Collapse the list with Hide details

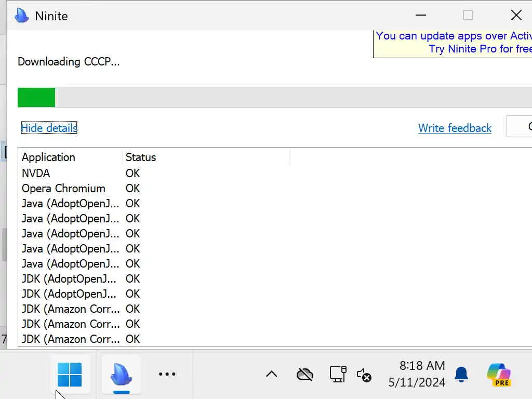(49, 128)
